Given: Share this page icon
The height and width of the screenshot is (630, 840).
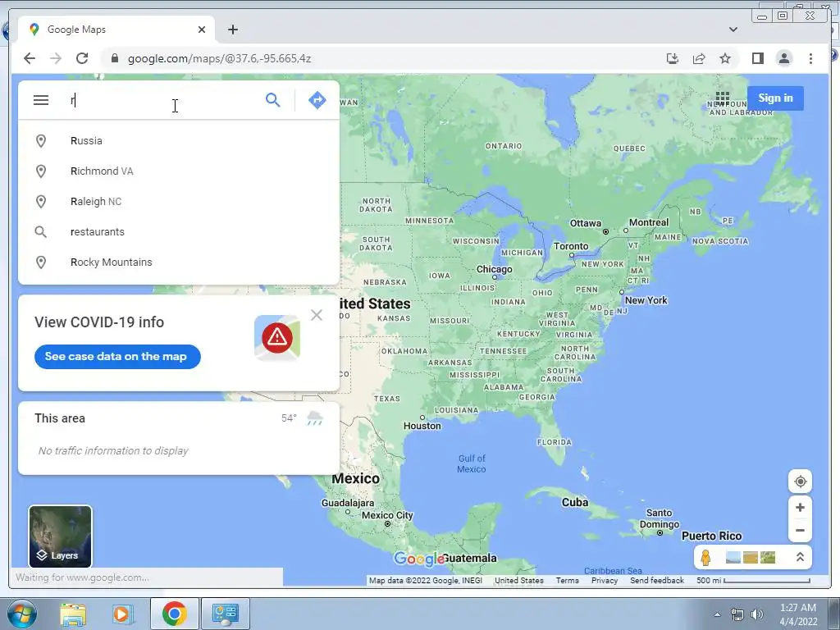Looking at the screenshot, I should (x=699, y=58).
